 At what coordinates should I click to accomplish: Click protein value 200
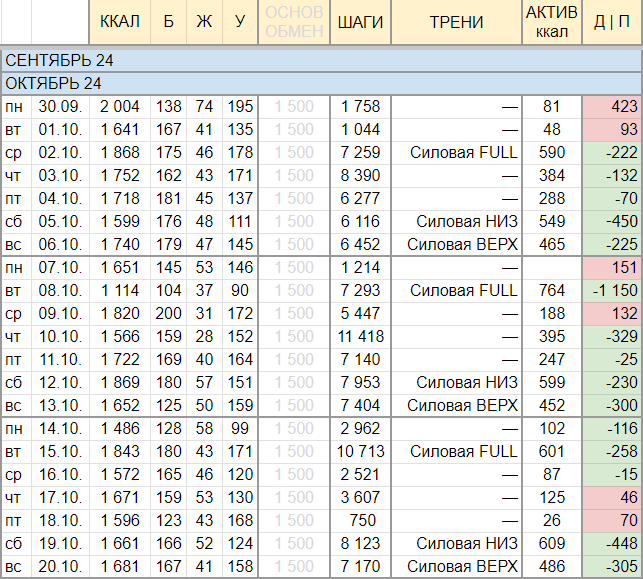pos(169,314)
